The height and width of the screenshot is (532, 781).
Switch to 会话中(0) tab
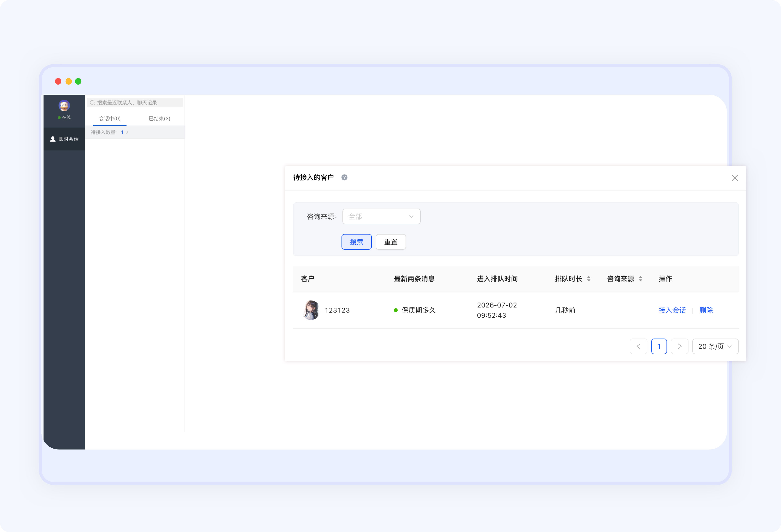click(x=110, y=118)
